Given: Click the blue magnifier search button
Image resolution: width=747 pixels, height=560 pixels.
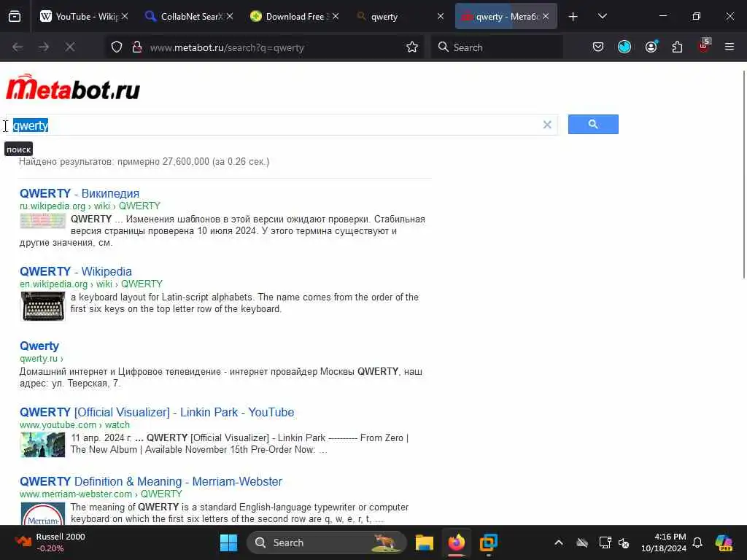Looking at the screenshot, I should pos(593,124).
